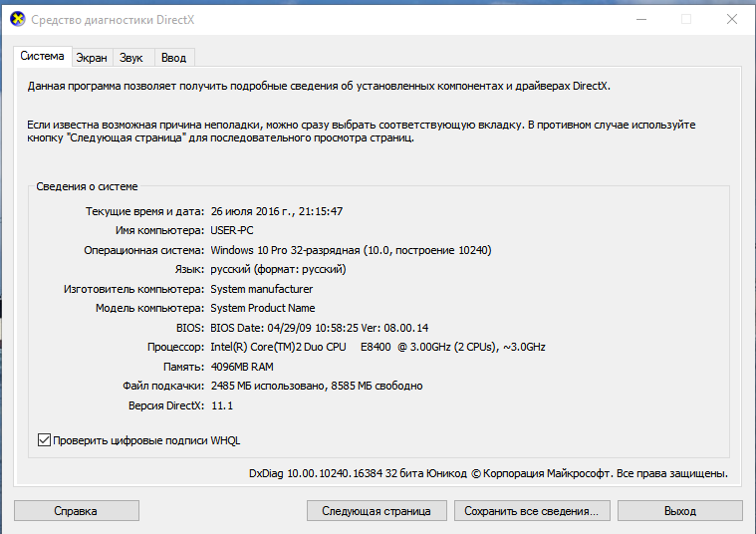Click the Выход button
The width and height of the screenshot is (756, 534).
coord(680,511)
